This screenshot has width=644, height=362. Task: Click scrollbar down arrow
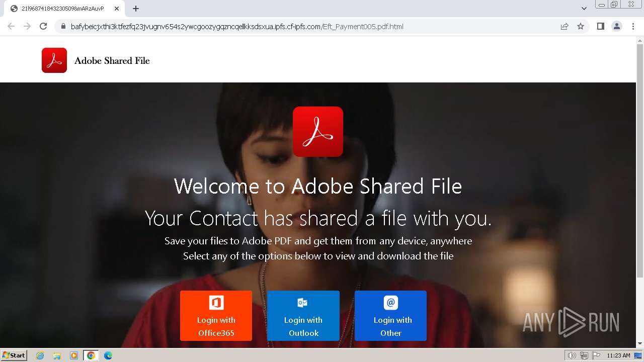click(x=640, y=343)
